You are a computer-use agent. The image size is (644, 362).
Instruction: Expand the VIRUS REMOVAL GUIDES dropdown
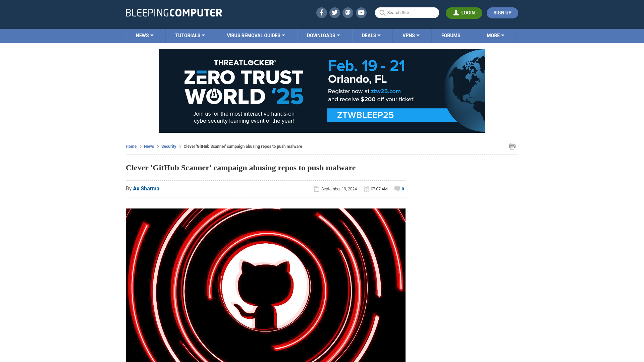[x=256, y=35]
